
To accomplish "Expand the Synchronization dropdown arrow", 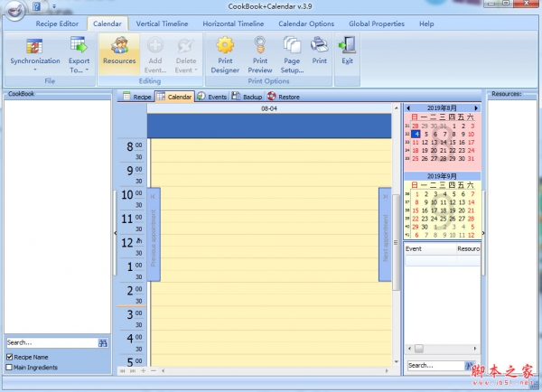I will point(35,70).
